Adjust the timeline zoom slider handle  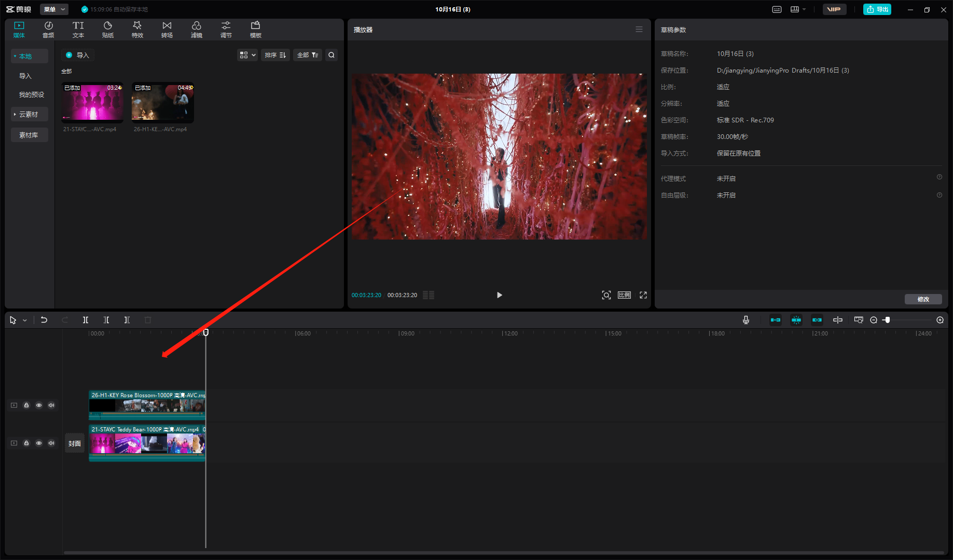pyautogui.click(x=887, y=320)
